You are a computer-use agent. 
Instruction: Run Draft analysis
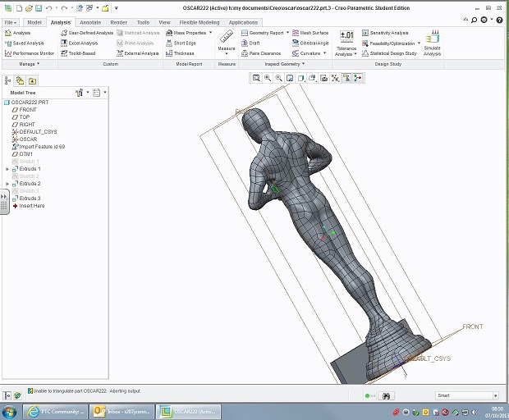(250, 43)
